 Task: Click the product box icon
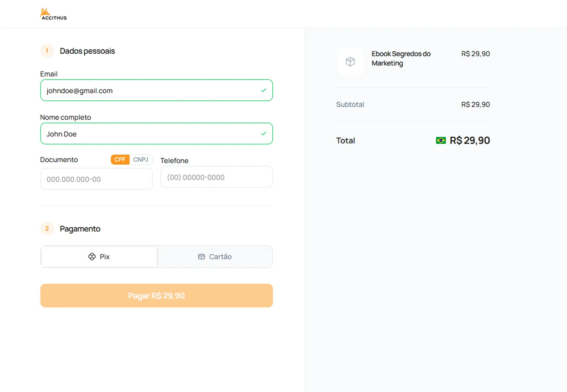click(x=350, y=62)
